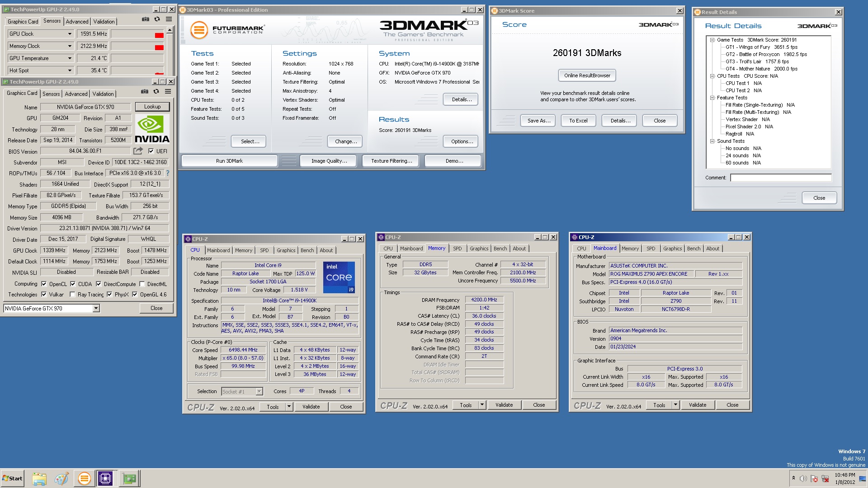Toggle the OpenGL 4.6 checkbox

point(135,294)
